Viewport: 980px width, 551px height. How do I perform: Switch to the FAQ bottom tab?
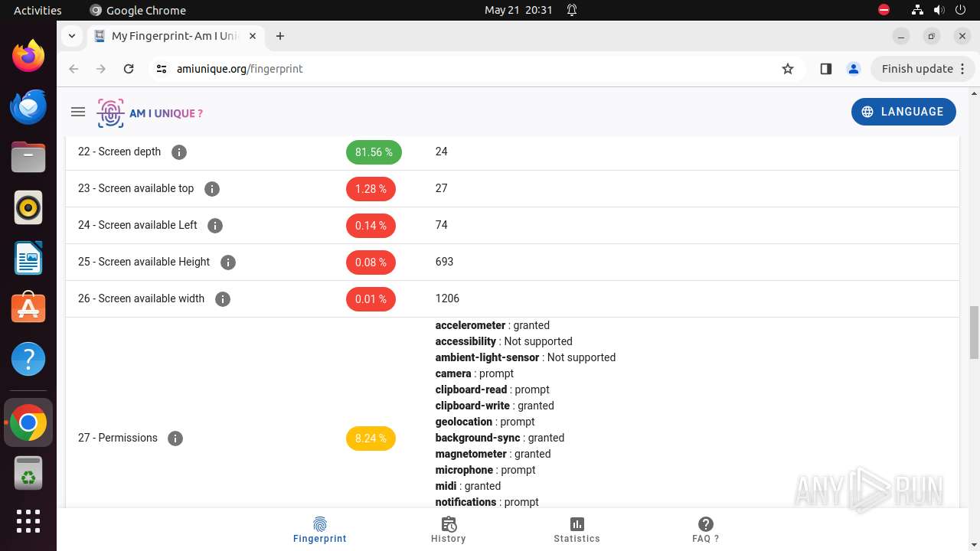click(x=706, y=530)
